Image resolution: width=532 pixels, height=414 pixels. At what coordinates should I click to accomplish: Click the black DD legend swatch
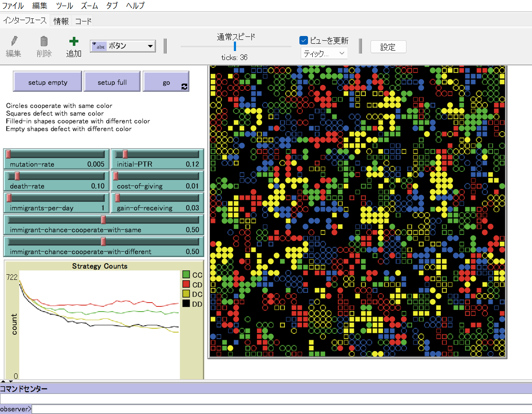pos(186,303)
